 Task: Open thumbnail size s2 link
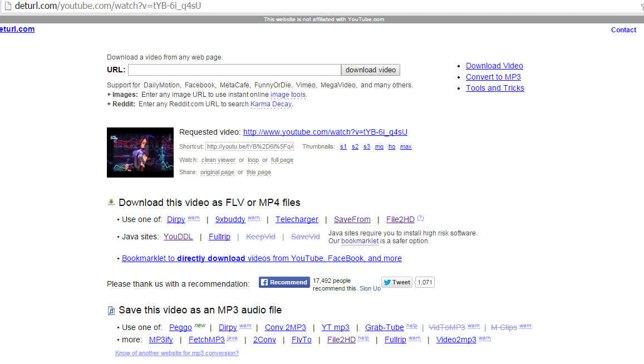click(355, 147)
